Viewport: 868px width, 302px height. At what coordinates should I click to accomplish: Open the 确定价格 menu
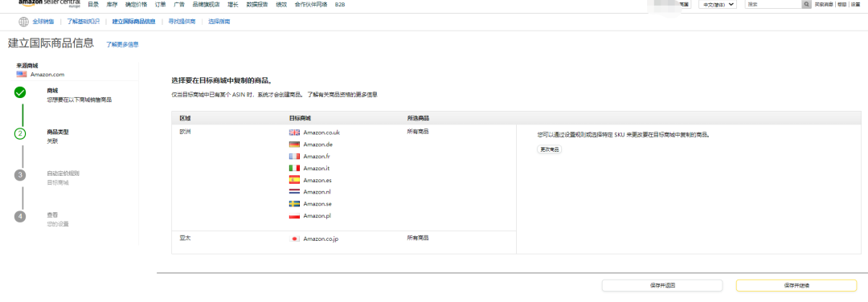click(136, 5)
